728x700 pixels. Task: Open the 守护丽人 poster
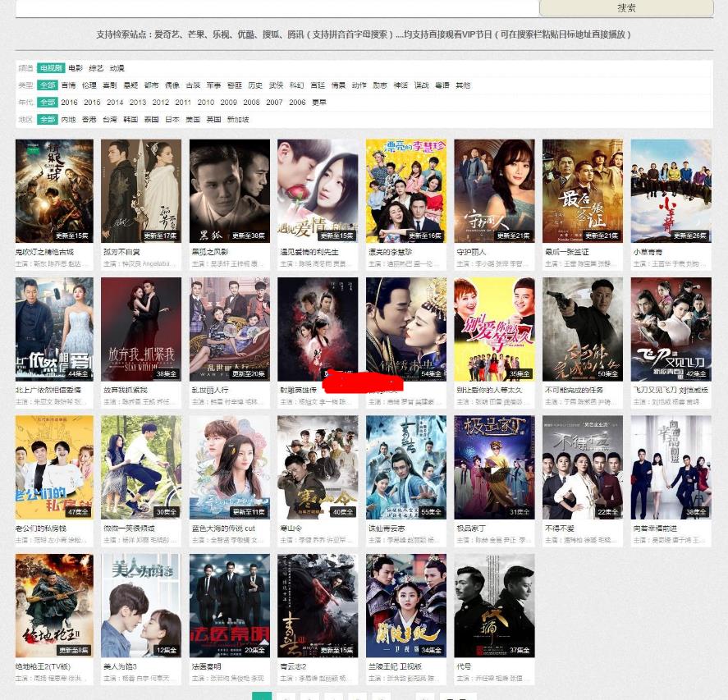tap(494, 190)
